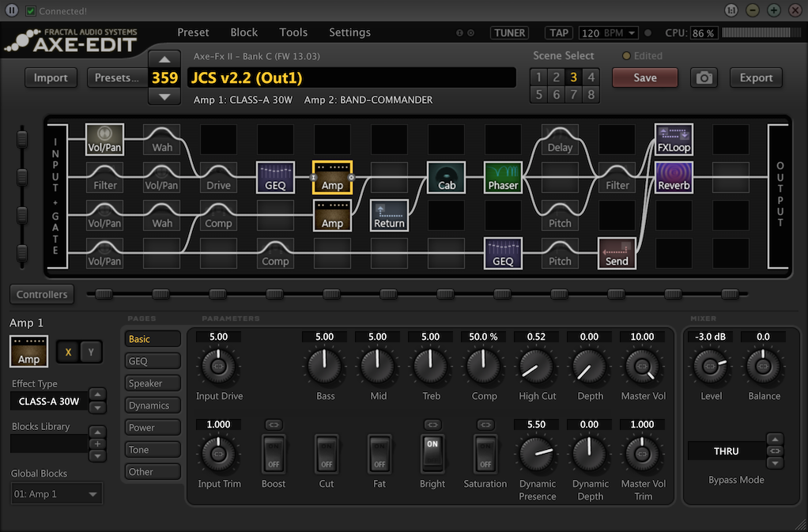Select the GEQ block just before the Amp
Screen dimensions: 808x532
[275, 177]
